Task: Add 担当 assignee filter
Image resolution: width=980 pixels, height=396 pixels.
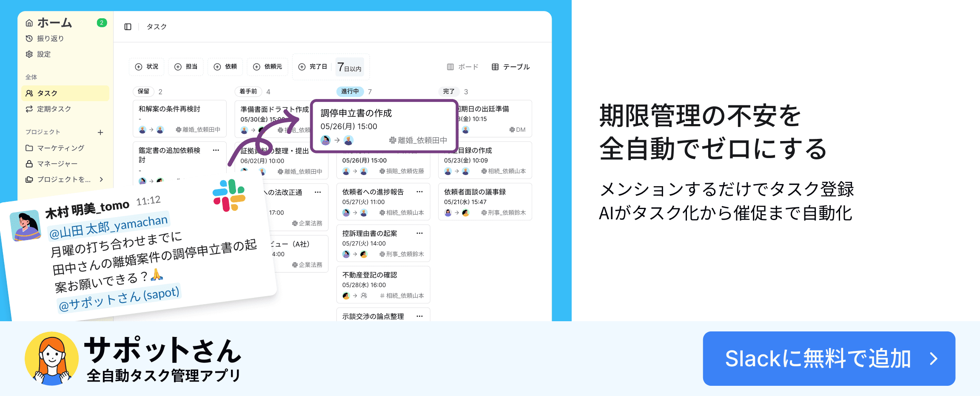Action: (x=186, y=67)
